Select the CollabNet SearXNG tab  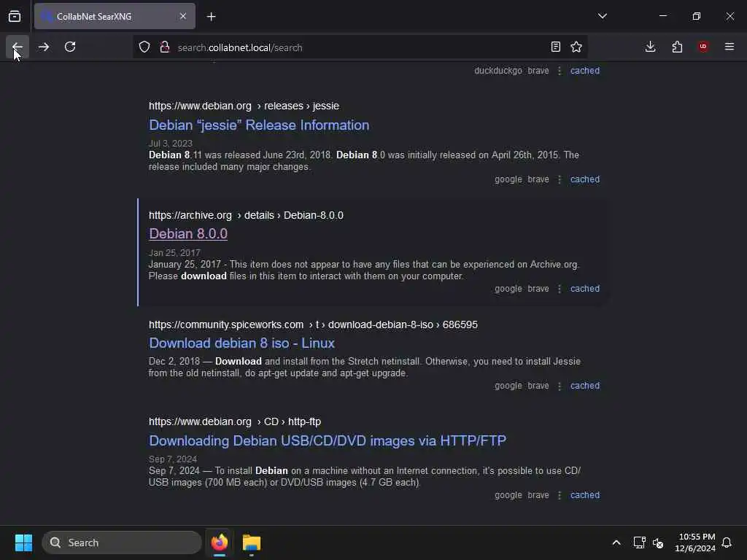115,16
